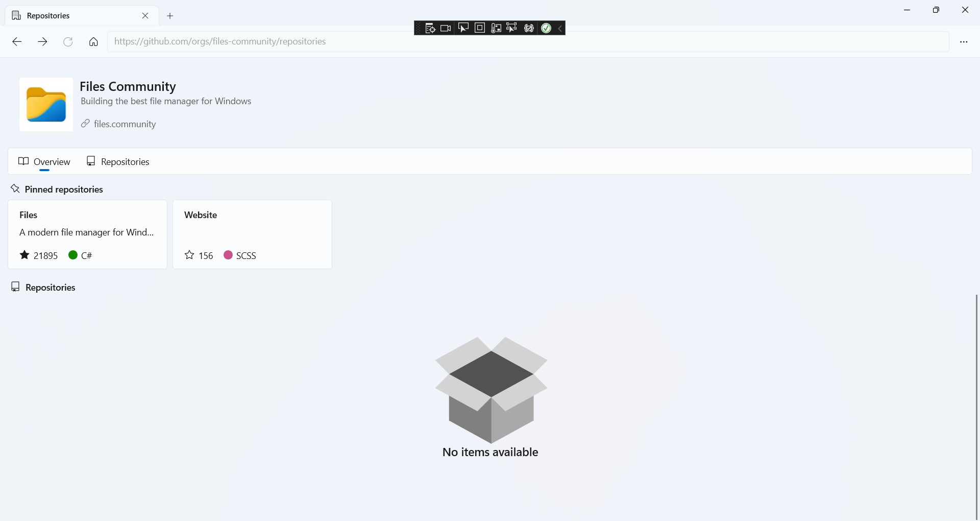Select the thermometer measurement tool
The width and height of the screenshot is (980, 521).
pos(496,28)
